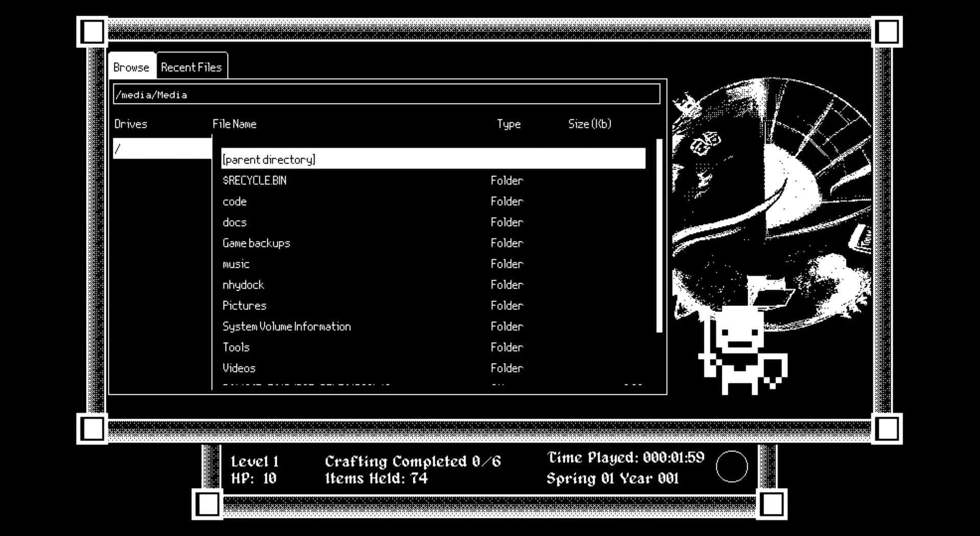Viewport: 980px width, 536px height.
Task: Switch to the Recent Files tab
Action: click(191, 66)
